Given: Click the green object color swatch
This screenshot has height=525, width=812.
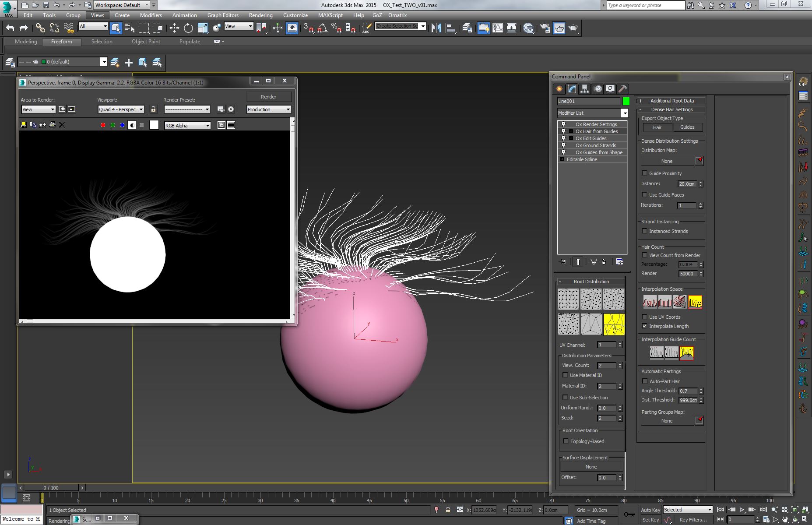Looking at the screenshot, I should 626,101.
